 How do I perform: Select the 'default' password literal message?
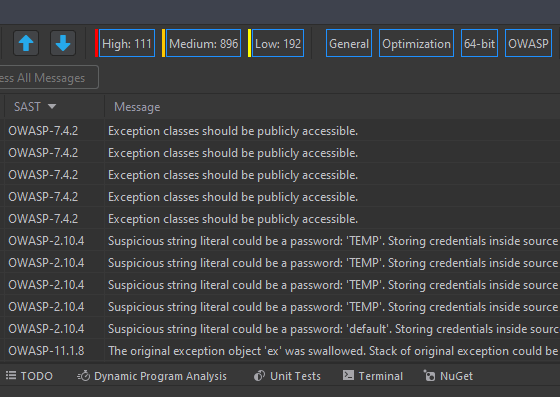334,329
